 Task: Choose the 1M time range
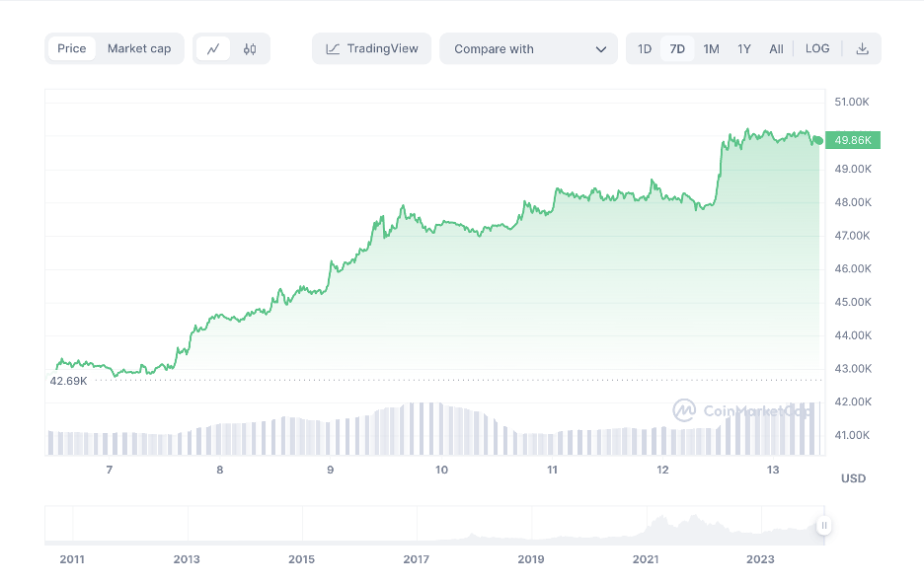(711, 49)
